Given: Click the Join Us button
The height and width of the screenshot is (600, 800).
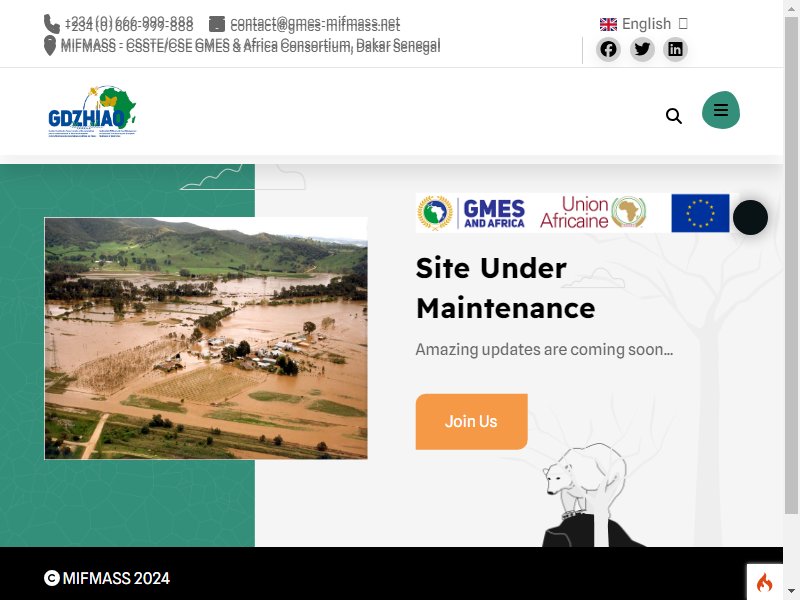Looking at the screenshot, I should [x=471, y=421].
